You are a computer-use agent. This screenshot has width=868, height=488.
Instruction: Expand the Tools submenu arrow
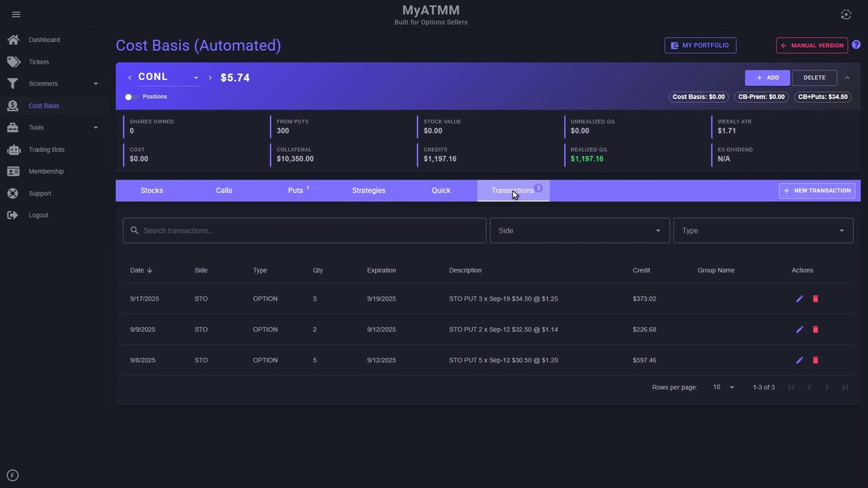click(x=96, y=127)
